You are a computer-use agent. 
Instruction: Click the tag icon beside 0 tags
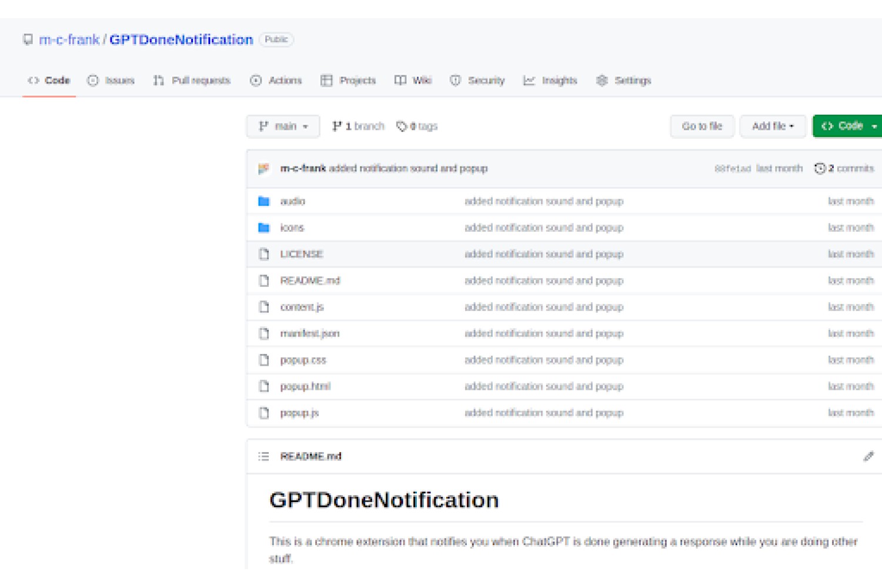[402, 126]
